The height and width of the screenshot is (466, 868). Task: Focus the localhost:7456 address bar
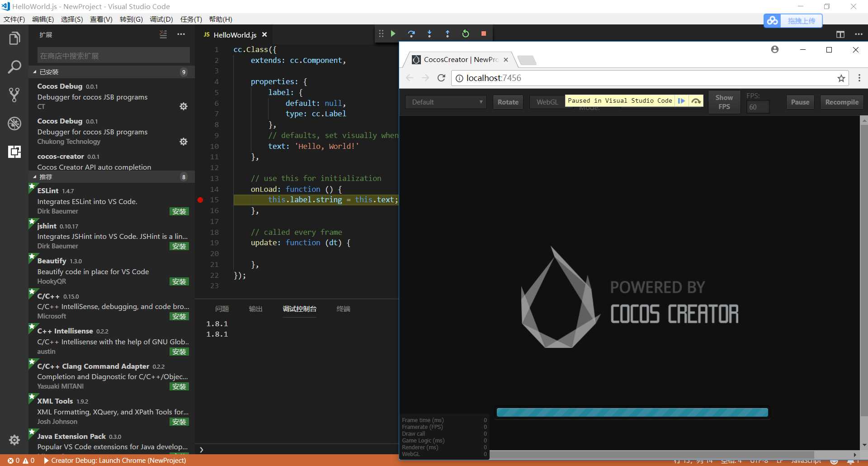pyautogui.click(x=650, y=78)
